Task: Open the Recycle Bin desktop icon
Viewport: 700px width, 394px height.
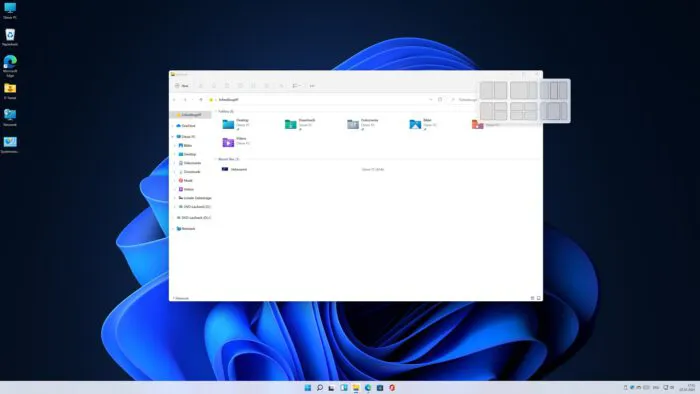Action: 10,37
